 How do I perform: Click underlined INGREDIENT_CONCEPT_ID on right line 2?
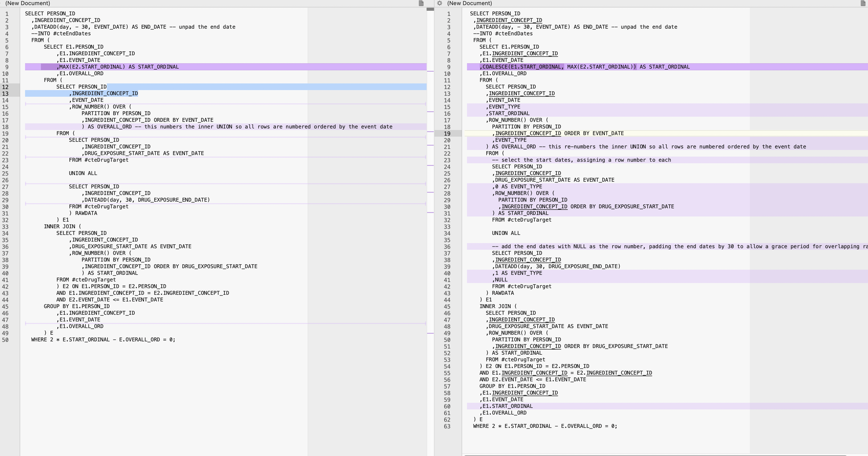(x=508, y=20)
